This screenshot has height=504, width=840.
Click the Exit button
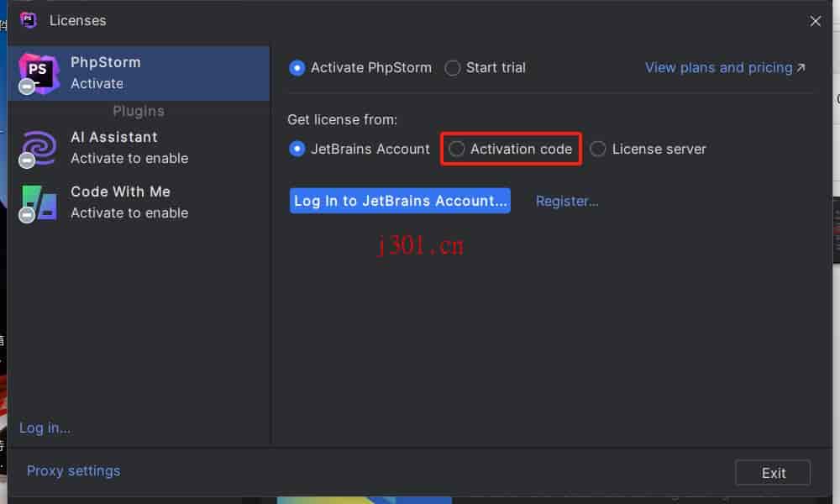click(773, 473)
